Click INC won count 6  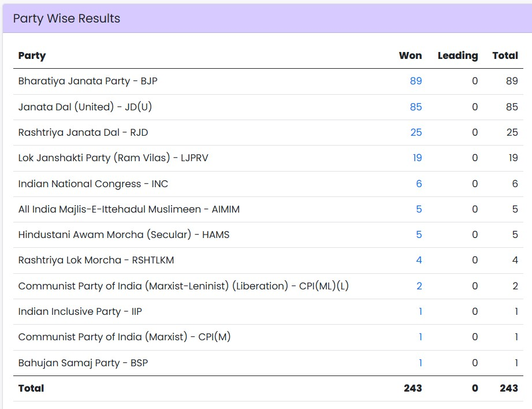419,184
